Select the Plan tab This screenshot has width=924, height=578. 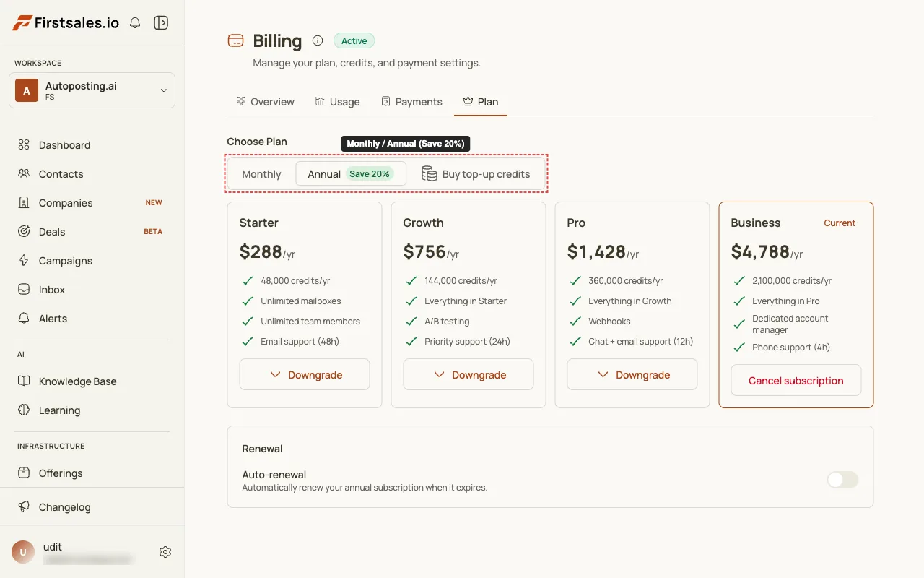point(481,102)
